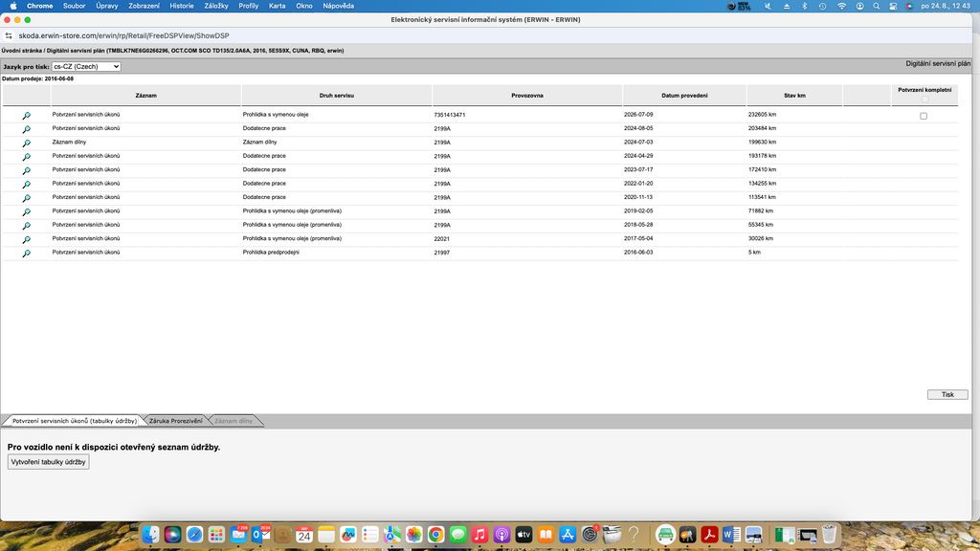Open magnifier for the 2017-05-04 record
980x551 pixels.
pyautogui.click(x=26, y=239)
